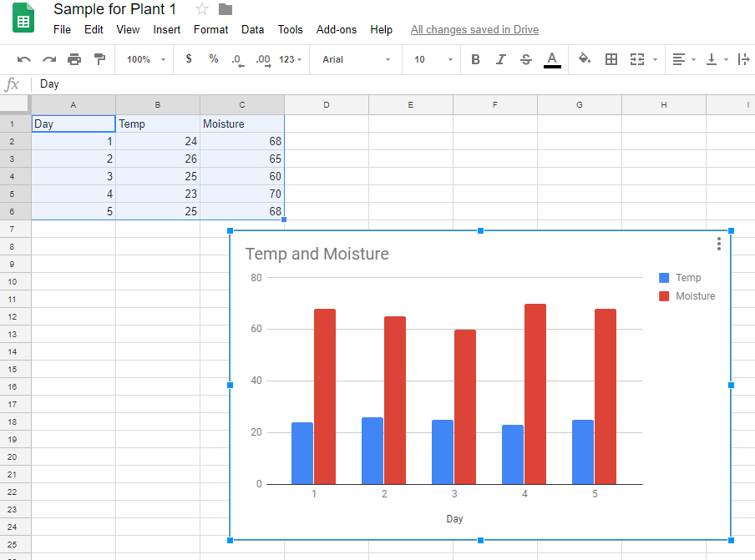Format as percent

click(213, 58)
